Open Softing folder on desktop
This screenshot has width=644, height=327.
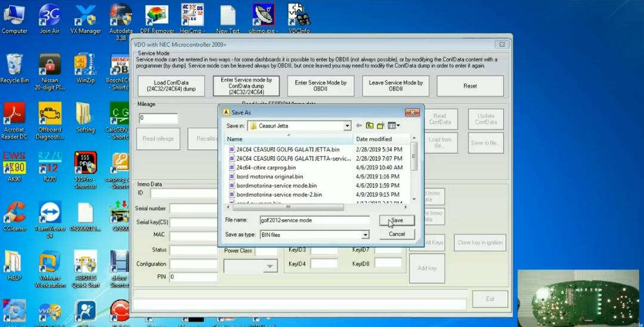[x=85, y=118]
